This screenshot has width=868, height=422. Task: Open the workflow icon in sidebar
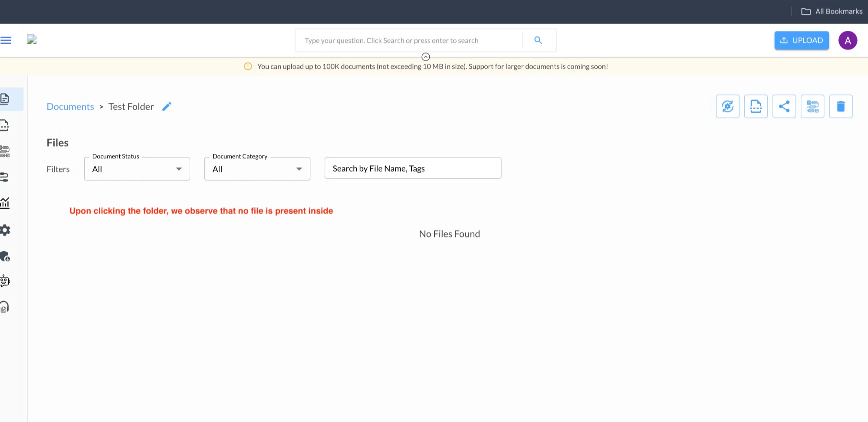click(5, 151)
